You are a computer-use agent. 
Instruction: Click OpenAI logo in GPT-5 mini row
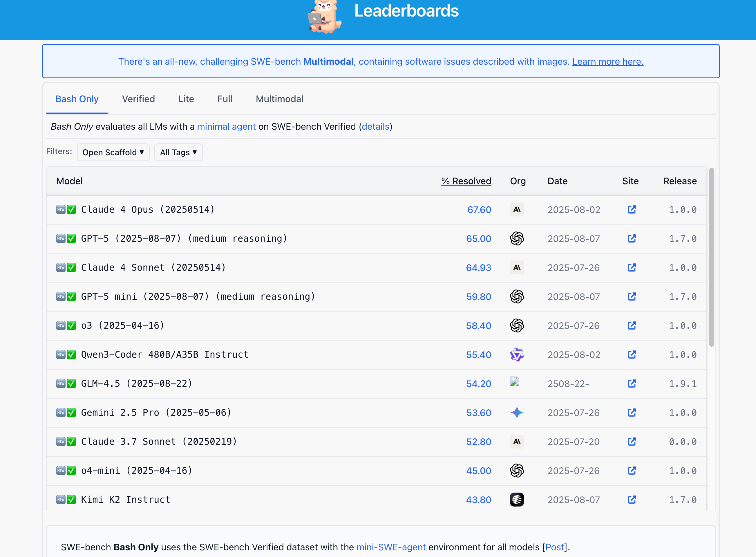517,297
